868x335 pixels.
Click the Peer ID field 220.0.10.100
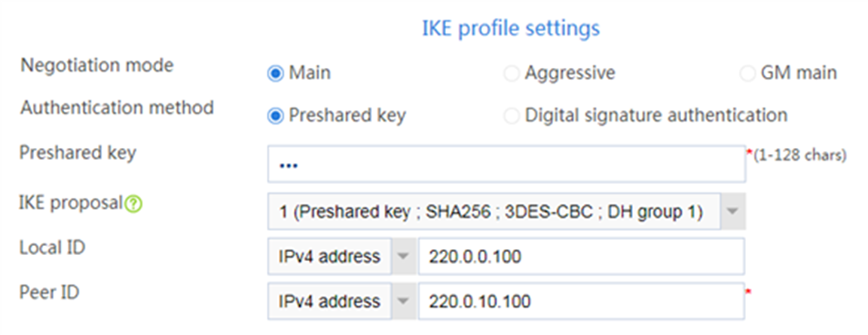[581, 301]
